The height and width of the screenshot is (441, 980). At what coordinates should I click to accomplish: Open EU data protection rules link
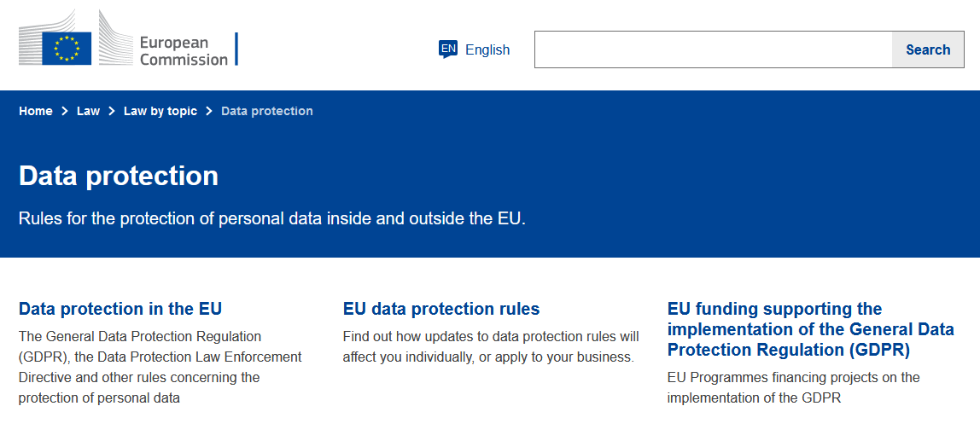coord(441,309)
